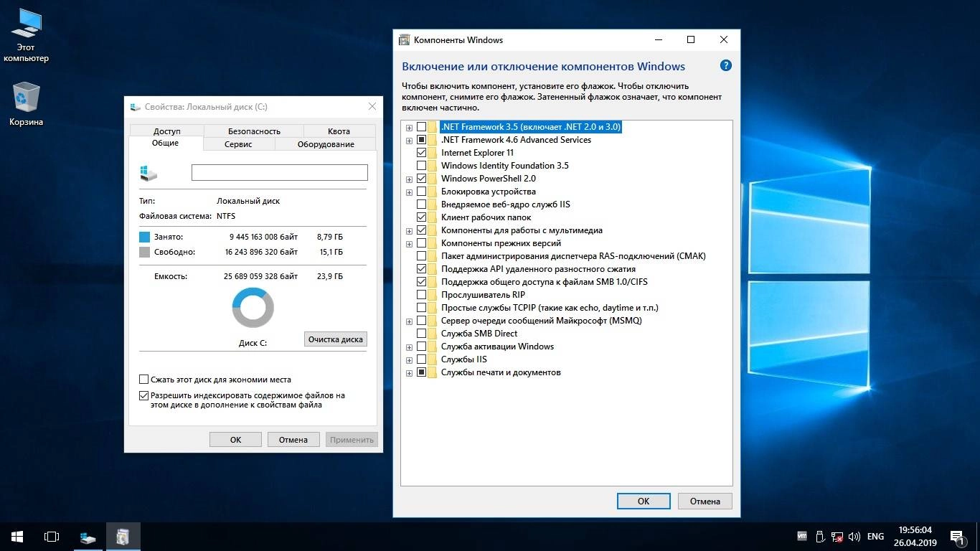Viewport: 980px width, 551px height.
Task: Select the Windows Components taskbar icon
Action: click(x=123, y=536)
